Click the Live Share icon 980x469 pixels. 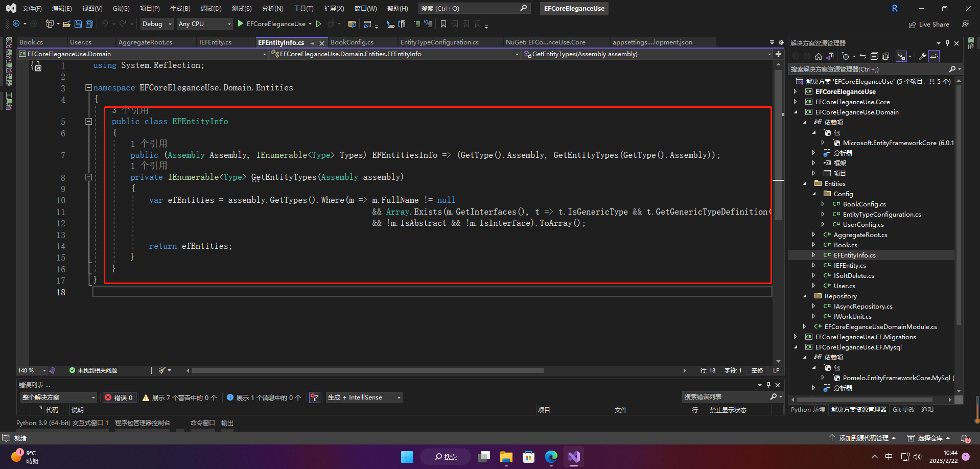click(912, 25)
